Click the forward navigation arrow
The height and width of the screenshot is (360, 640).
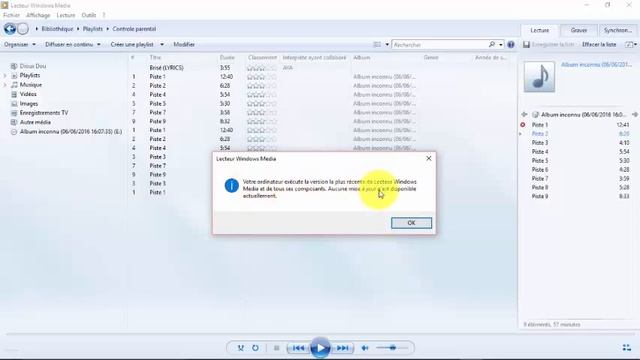[23, 29]
